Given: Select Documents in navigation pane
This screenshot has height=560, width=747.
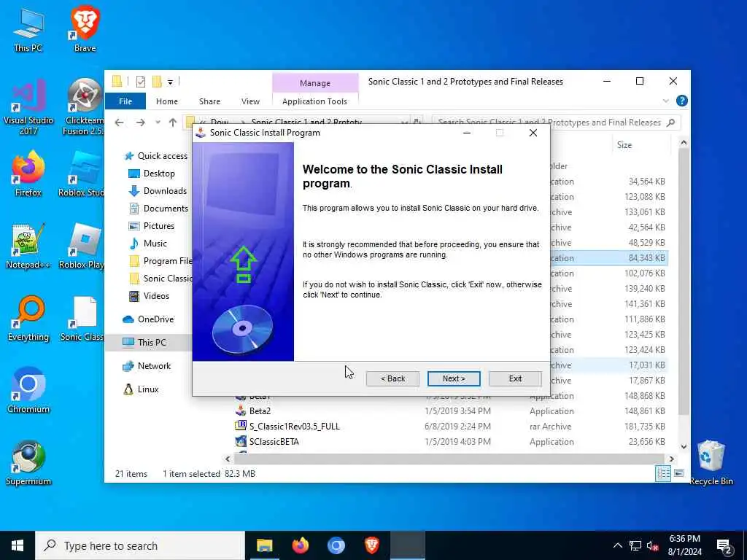Looking at the screenshot, I should pos(158,209).
